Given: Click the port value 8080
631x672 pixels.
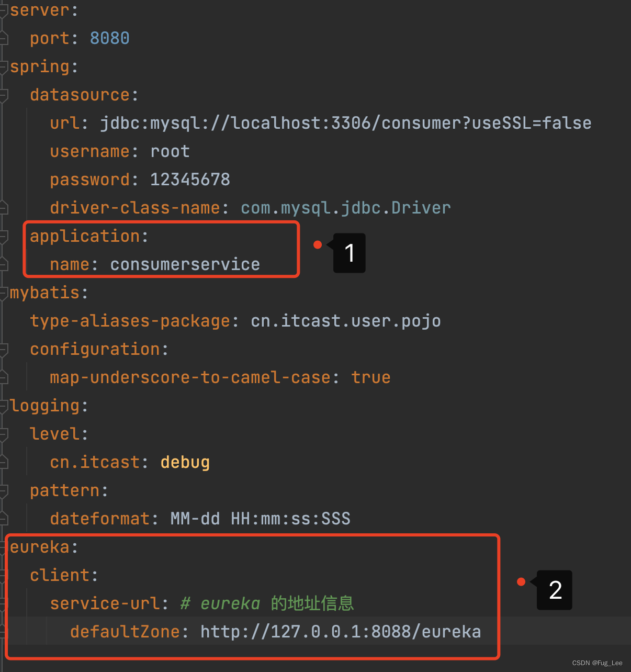Looking at the screenshot, I should pyautogui.click(x=109, y=38).
